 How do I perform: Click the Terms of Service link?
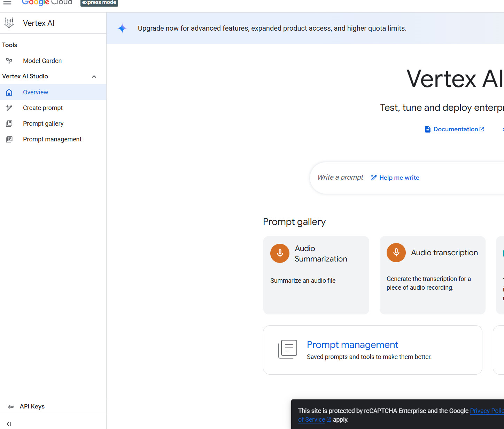(311, 420)
